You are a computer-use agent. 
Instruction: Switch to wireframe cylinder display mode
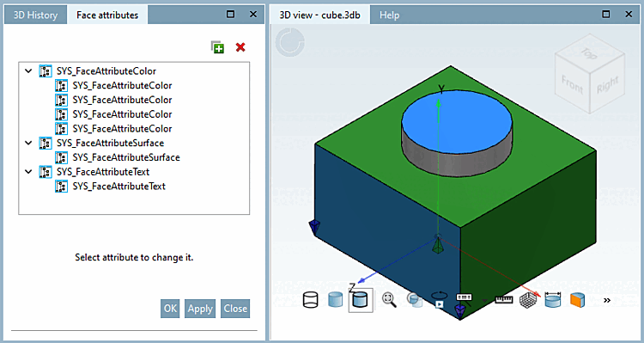click(311, 300)
